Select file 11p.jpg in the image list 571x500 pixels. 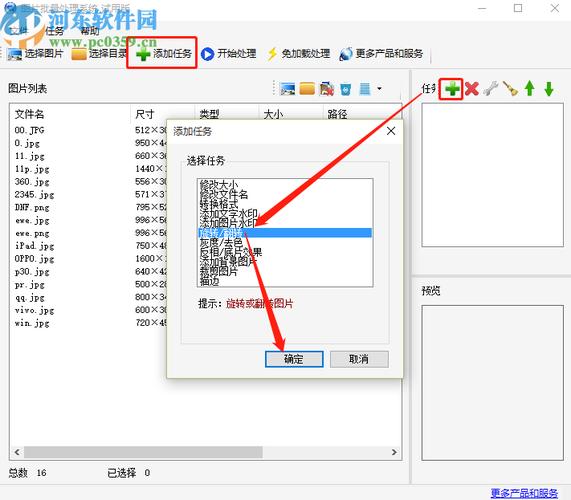(x=32, y=169)
